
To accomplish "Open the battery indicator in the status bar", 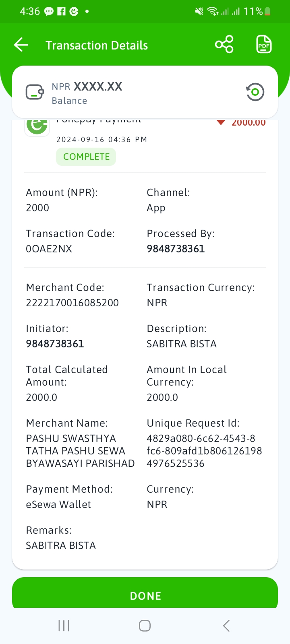I will point(267,11).
